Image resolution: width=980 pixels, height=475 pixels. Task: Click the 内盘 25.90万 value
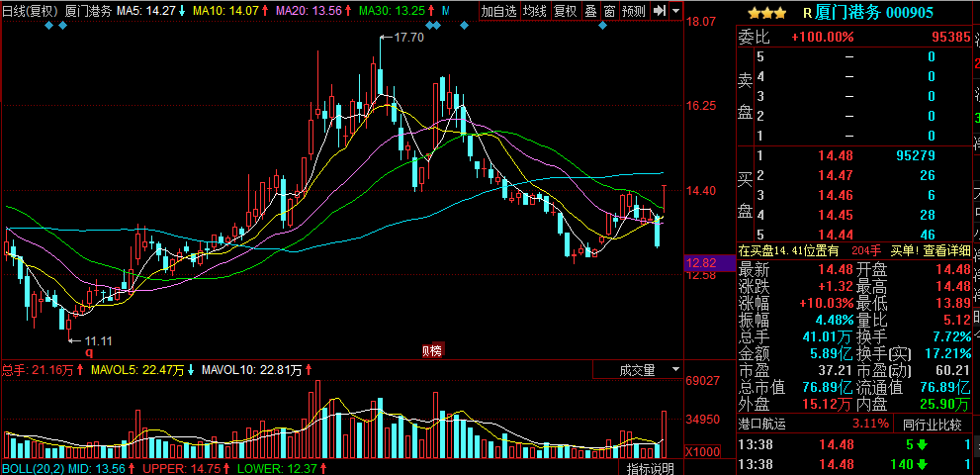(945, 403)
